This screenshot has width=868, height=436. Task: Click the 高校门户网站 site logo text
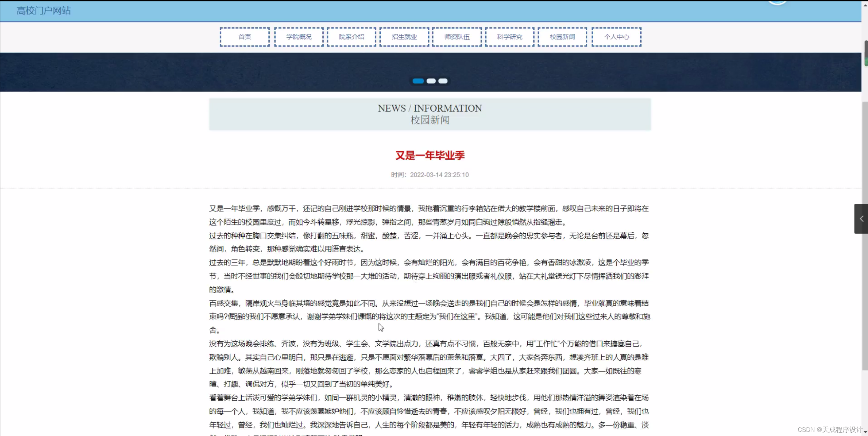(x=43, y=11)
